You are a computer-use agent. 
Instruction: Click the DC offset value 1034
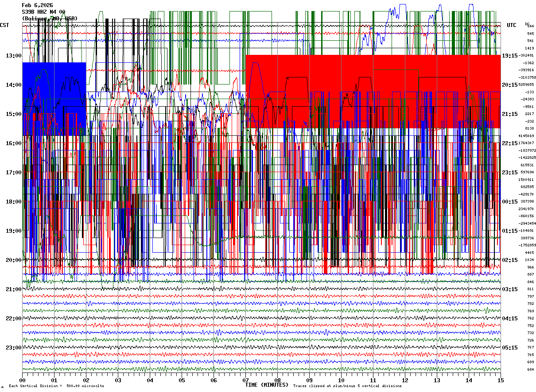pos(530,260)
